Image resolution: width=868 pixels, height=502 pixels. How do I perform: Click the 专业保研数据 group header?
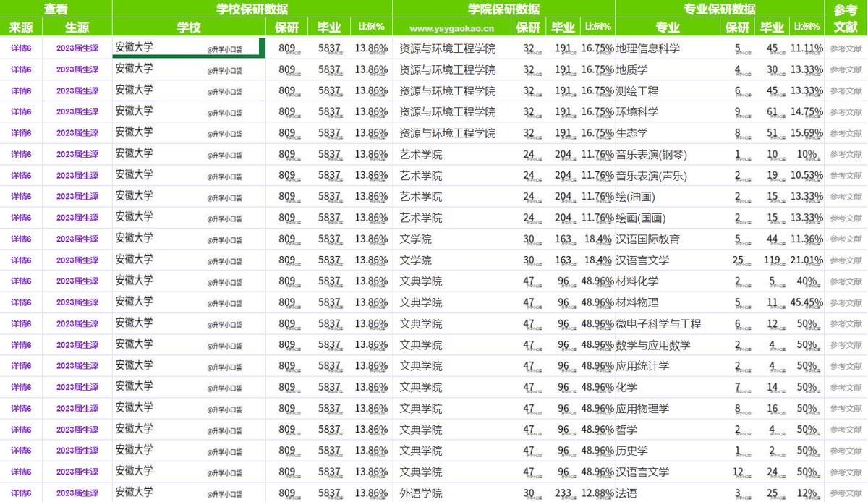719,9
